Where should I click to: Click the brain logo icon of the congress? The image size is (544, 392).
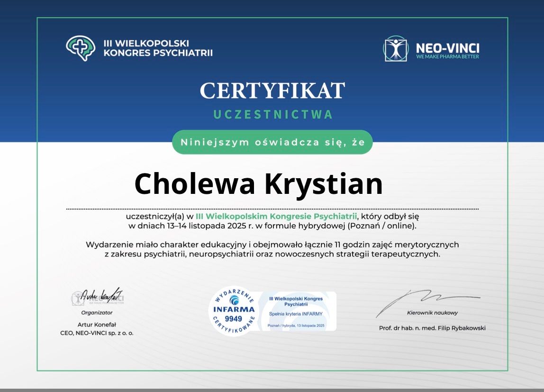coord(80,48)
